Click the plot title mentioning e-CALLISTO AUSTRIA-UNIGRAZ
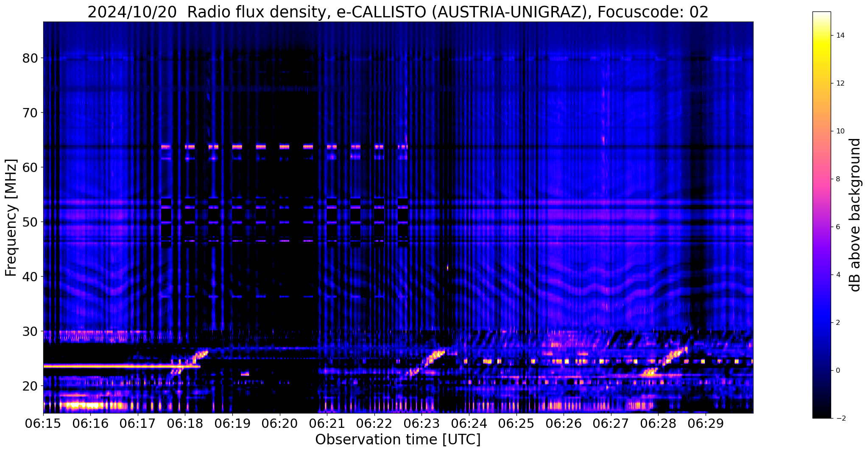The image size is (868, 452). click(x=398, y=12)
